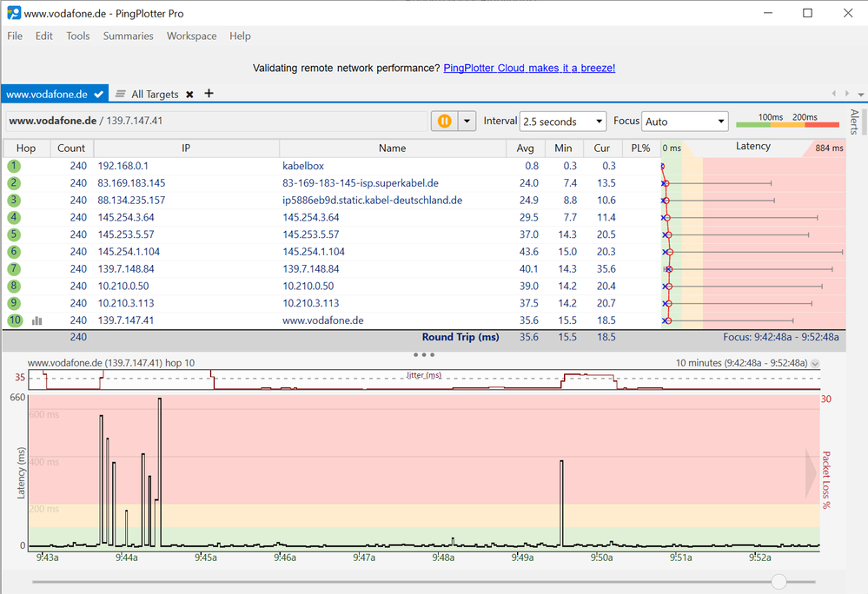Click the hop 5 green circle icon

pos(14,234)
